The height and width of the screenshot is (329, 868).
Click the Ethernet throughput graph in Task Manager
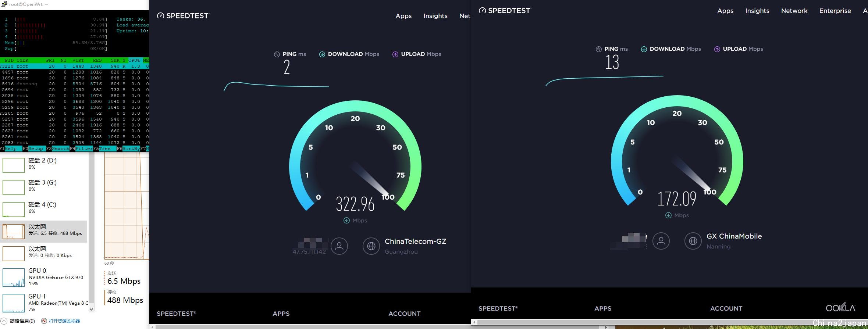[127, 206]
